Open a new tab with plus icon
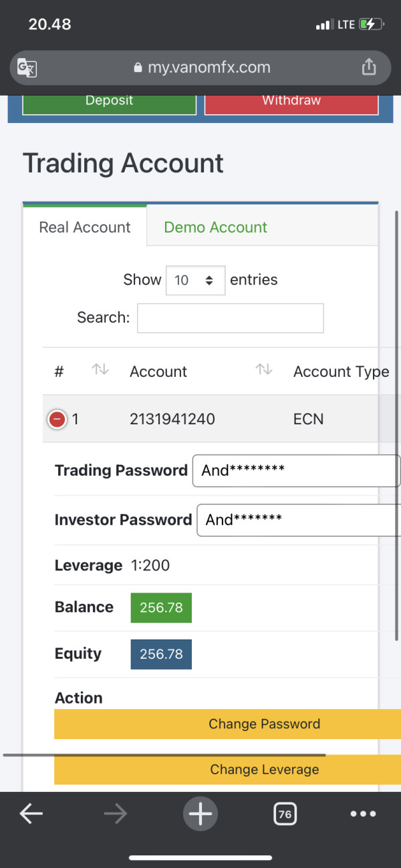This screenshot has width=401, height=868. point(200,814)
